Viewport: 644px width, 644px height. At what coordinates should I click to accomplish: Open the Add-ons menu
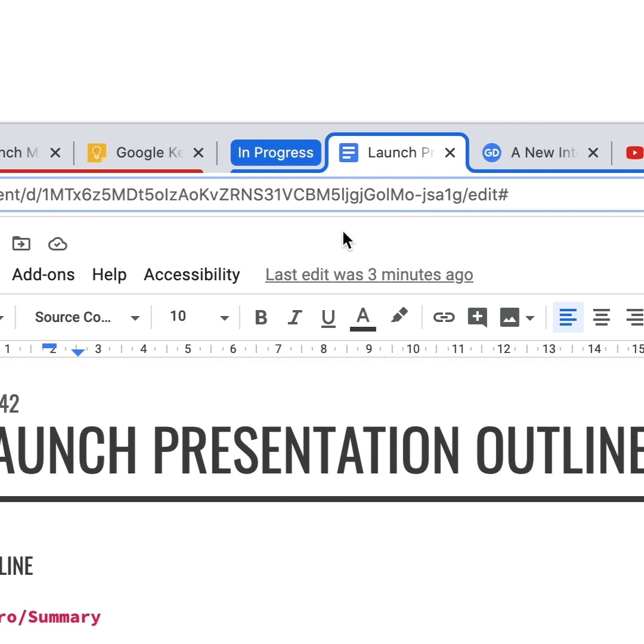click(x=44, y=275)
